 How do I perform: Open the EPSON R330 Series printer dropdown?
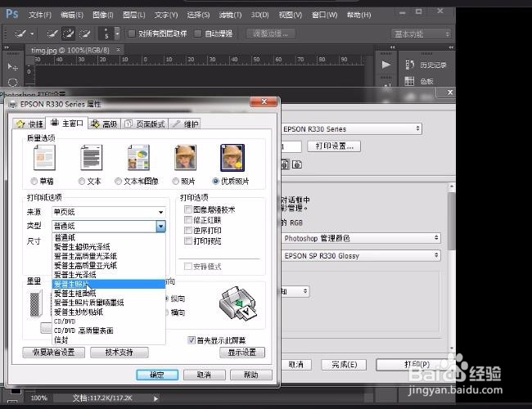click(x=351, y=129)
